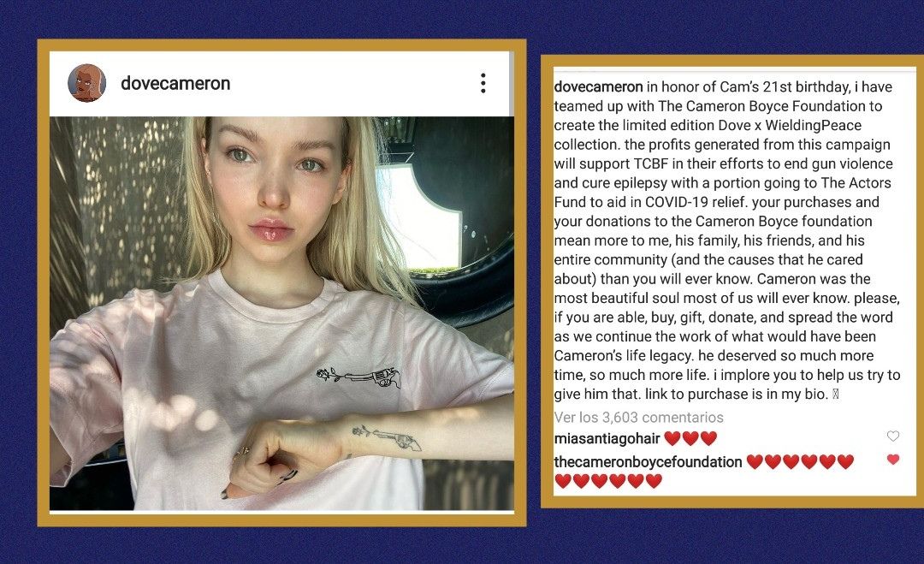The width and height of the screenshot is (924, 564).
Task: Click the bright window behind the woman
Action: click(x=419, y=218)
